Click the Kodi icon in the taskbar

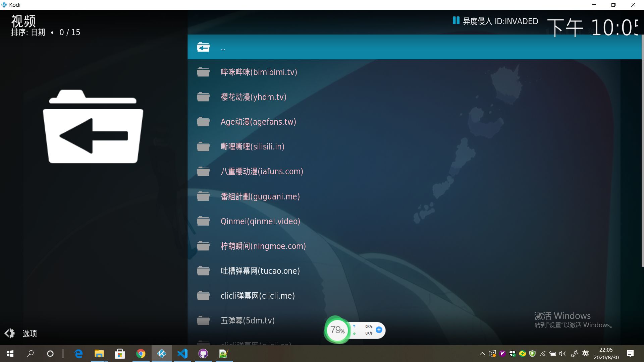pos(162,354)
